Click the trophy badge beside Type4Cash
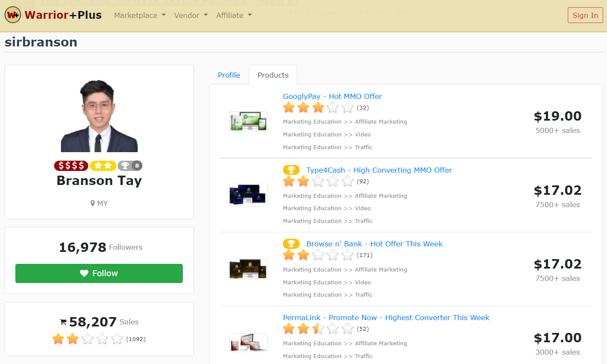This screenshot has height=364, width=607. tap(292, 170)
